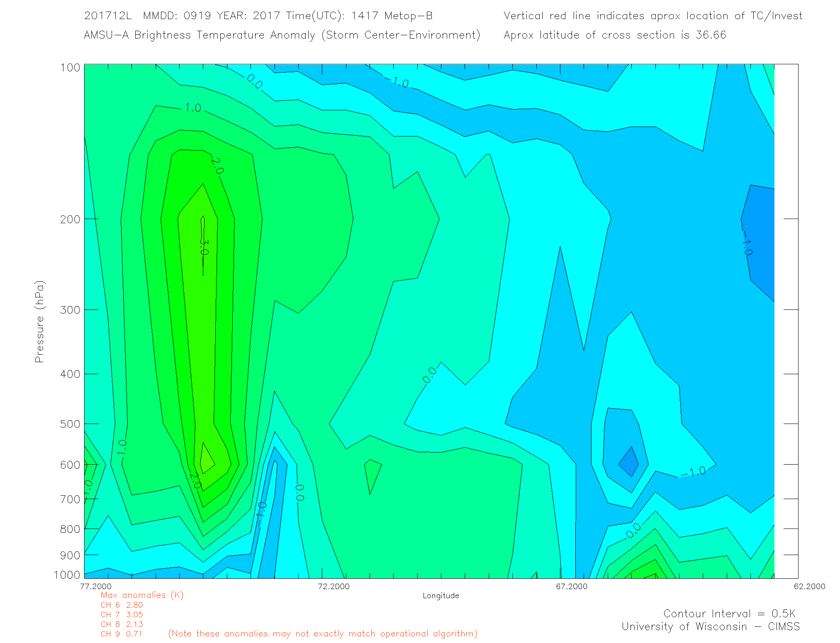
Task: Click University of Wisconsin - CIMSS credit
Action: point(710,626)
